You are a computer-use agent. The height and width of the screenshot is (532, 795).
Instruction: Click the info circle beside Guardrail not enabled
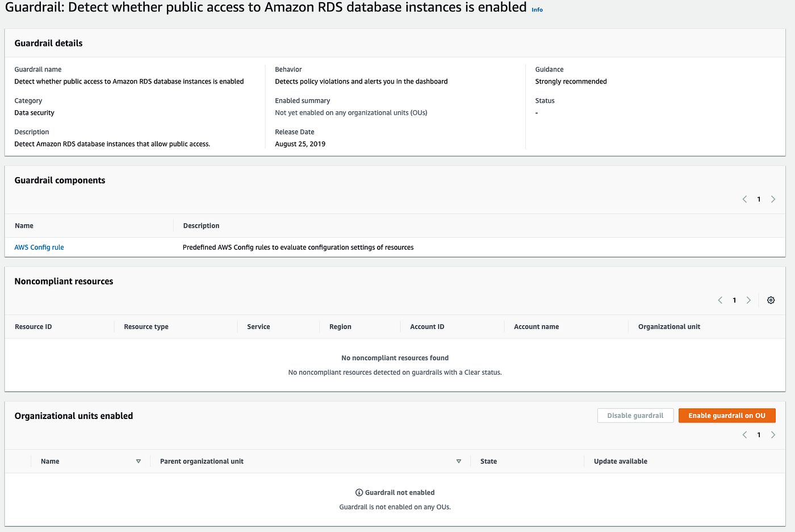point(358,492)
